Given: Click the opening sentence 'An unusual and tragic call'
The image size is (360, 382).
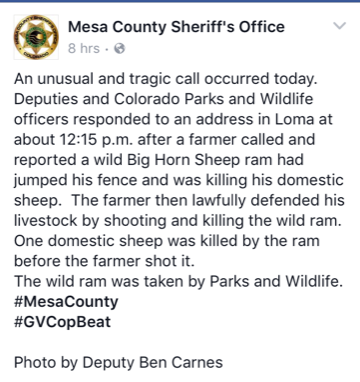Looking at the screenshot, I should 108,79.
